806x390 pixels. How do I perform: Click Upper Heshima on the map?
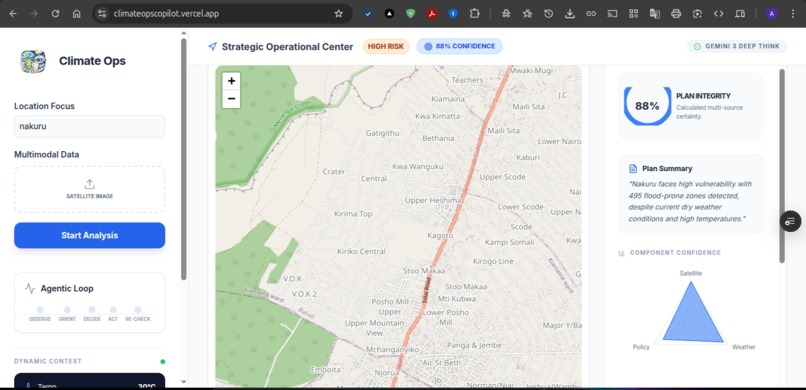[433, 200]
